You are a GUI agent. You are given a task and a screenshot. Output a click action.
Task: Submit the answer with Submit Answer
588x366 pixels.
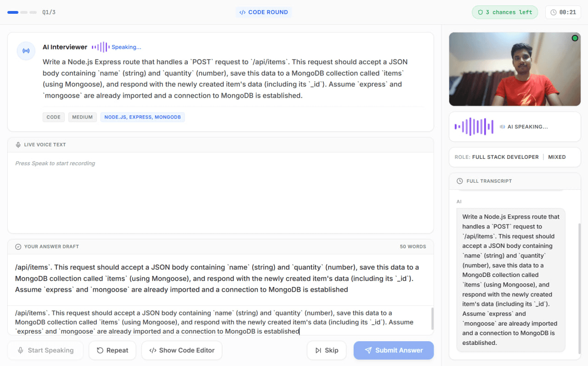pos(394,350)
